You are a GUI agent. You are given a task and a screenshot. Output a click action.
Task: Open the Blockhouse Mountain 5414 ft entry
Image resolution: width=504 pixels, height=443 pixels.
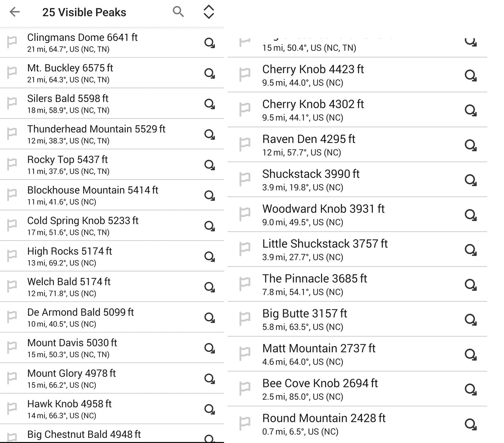(x=92, y=195)
